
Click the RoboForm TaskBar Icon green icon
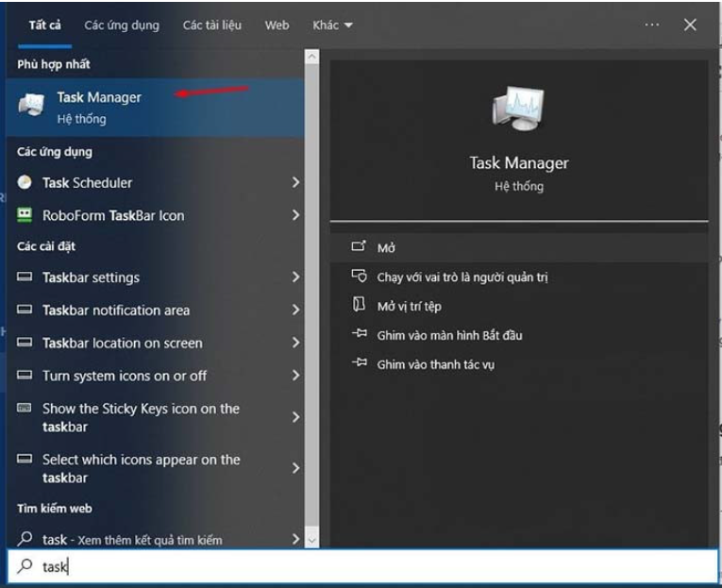coord(25,215)
